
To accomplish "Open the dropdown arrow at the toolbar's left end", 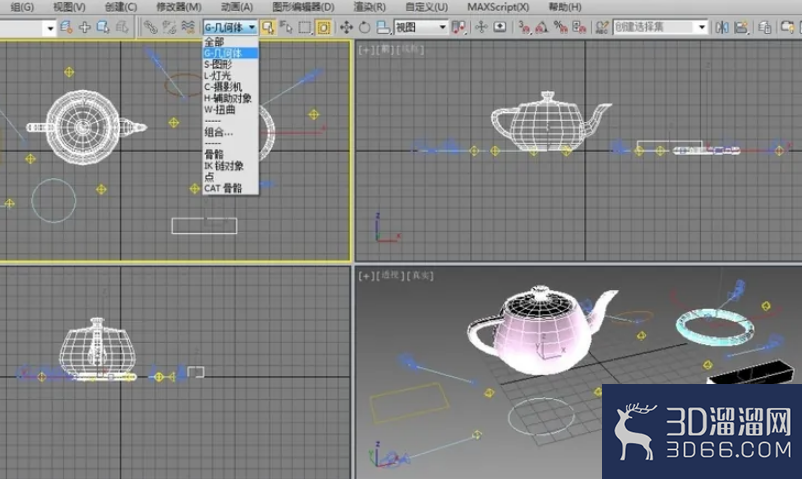I will pos(50,28).
